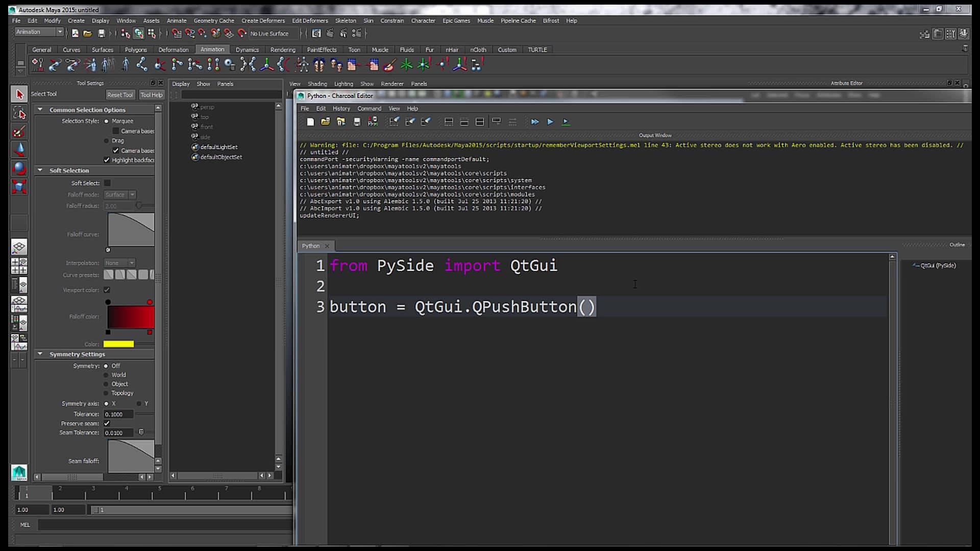Click the Reset Tool button
Screen dimensions: 980x551
[120, 94]
